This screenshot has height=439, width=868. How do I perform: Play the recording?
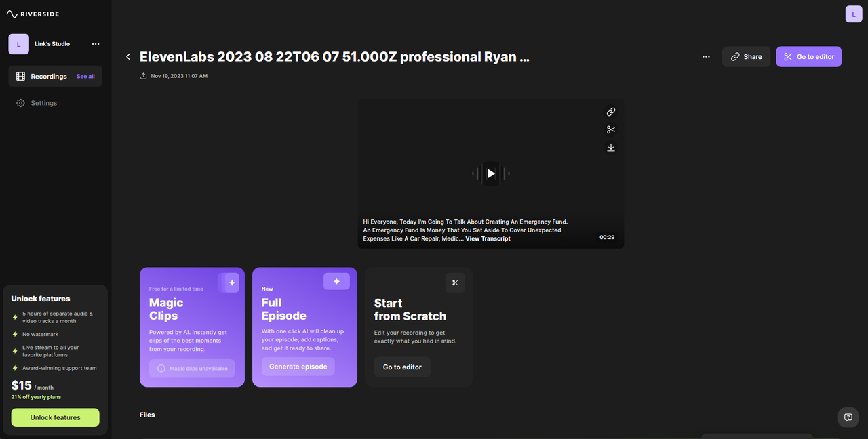click(491, 173)
